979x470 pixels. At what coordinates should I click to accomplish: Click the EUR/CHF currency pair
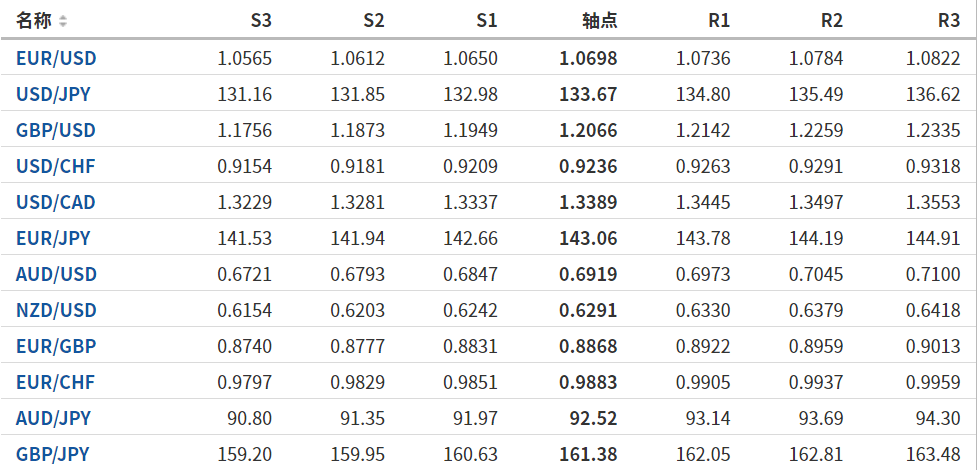tap(55, 382)
